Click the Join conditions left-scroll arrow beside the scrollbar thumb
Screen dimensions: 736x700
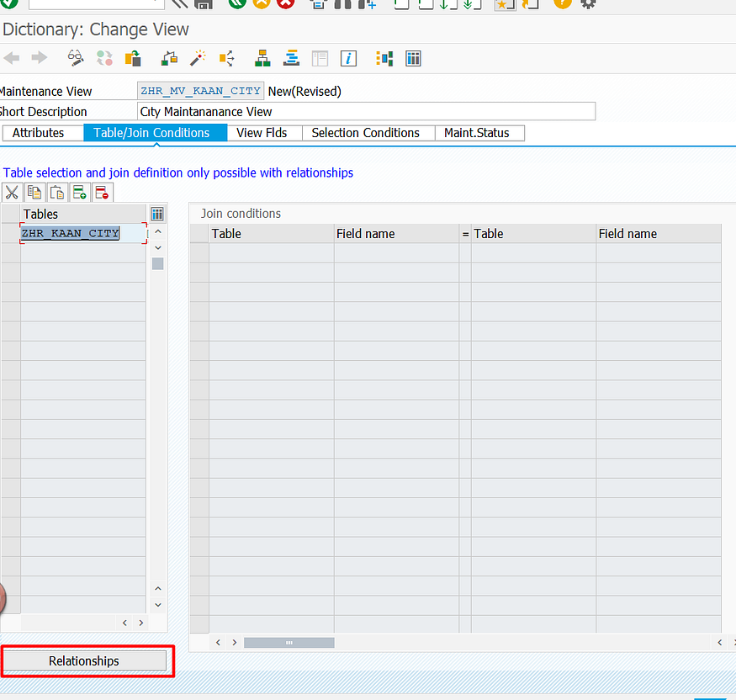218,643
